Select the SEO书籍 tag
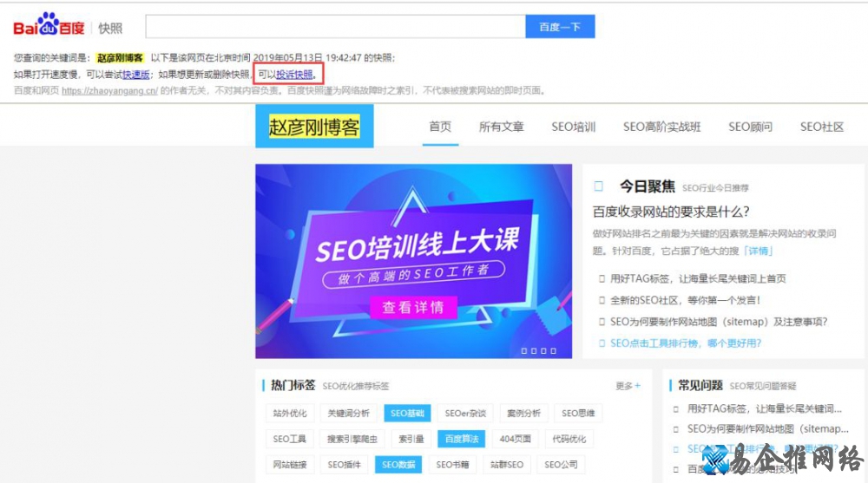The height and width of the screenshot is (483, 868). click(x=452, y=465)
